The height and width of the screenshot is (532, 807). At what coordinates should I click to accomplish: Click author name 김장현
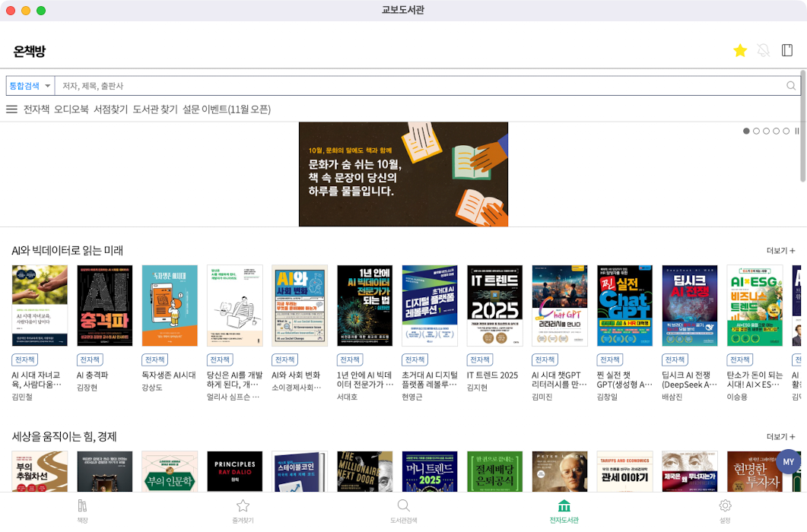(87, 388)
